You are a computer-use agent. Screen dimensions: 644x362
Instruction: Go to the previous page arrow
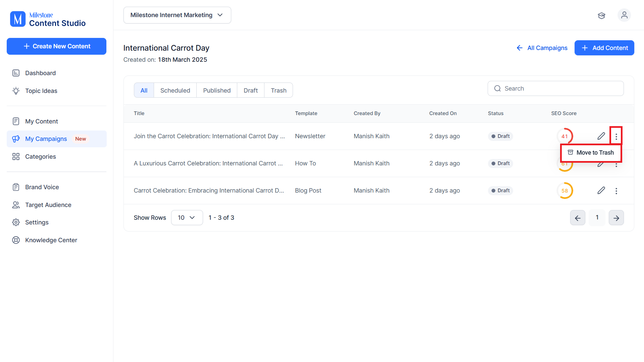point(578,218)
